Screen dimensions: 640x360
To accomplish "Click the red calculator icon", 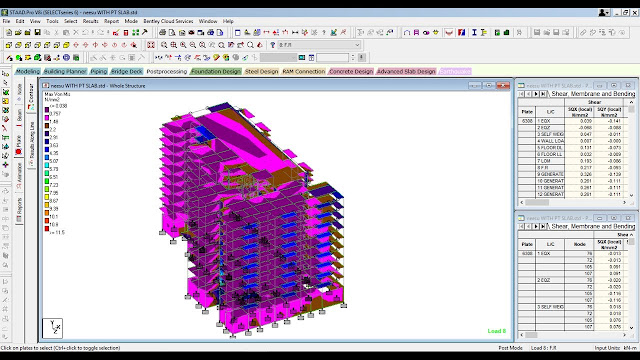I will point(126,32).
